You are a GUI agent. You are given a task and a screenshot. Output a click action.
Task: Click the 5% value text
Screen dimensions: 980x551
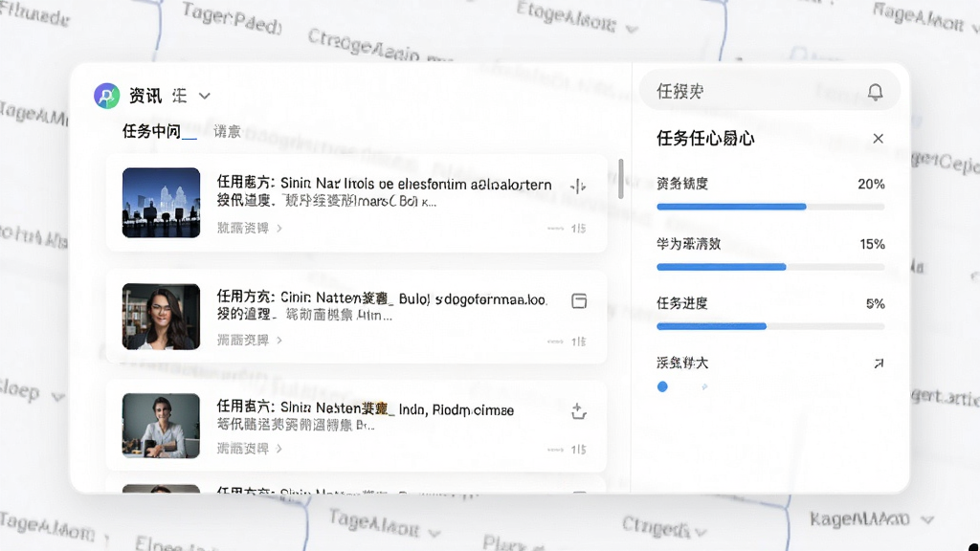875,303
